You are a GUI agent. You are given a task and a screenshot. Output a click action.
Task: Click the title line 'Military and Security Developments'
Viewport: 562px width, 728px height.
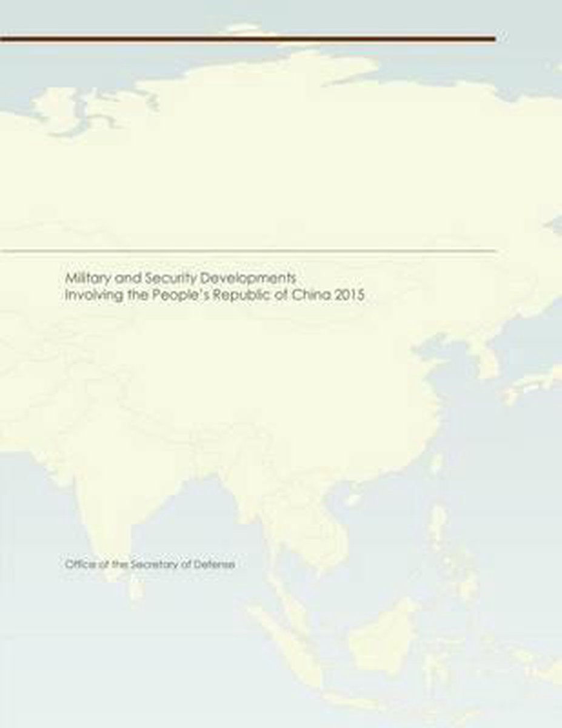point(180,278)
